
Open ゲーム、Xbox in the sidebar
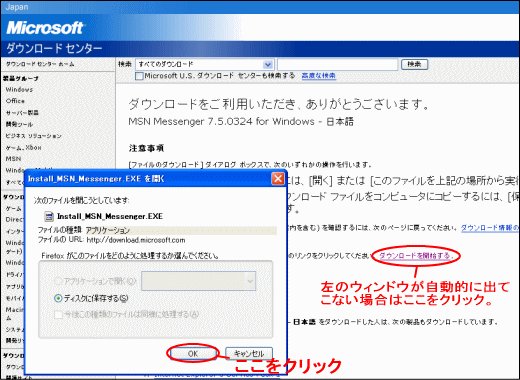23,147
